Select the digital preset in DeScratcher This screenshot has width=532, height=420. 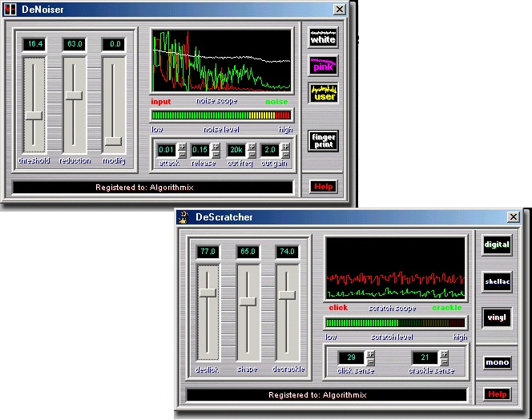[497, 244]
